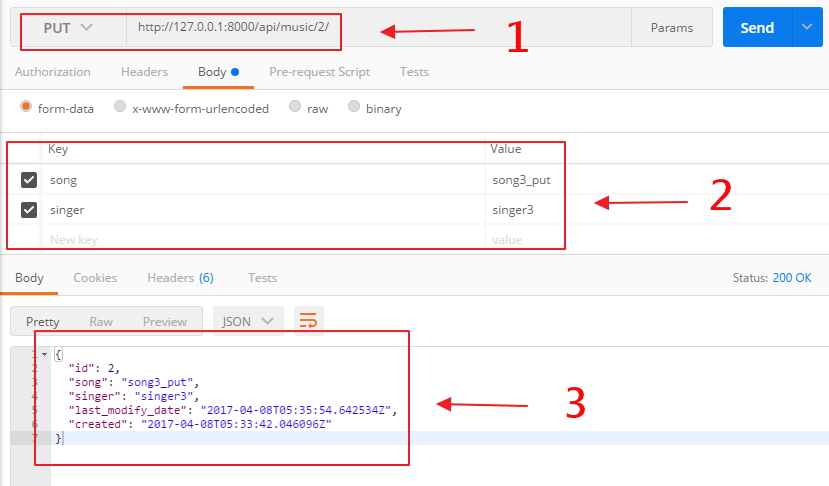Click the Value column header
The height and width of the screenshot is (486, 829).
tap(506, 149)
